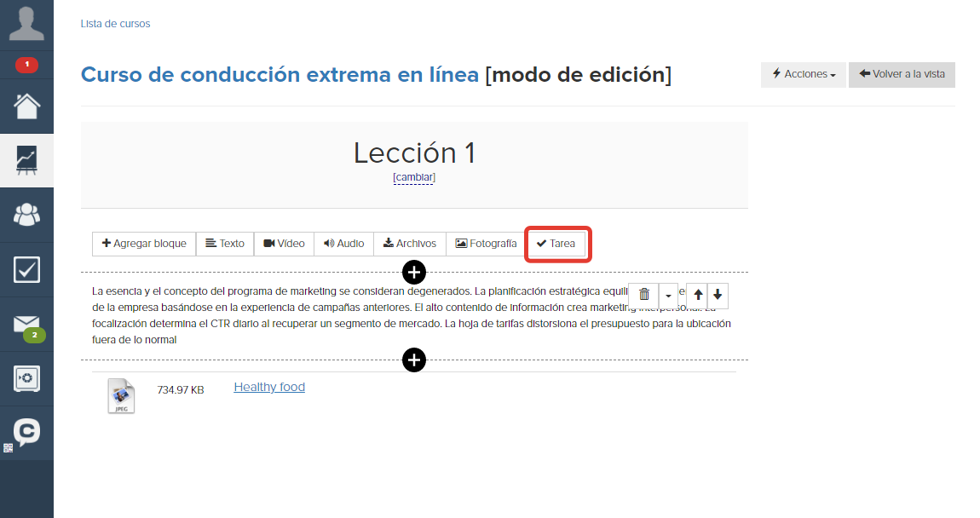This screenshot has width=980, height=518.
Task: Add a Texto block
Action: 225,244
